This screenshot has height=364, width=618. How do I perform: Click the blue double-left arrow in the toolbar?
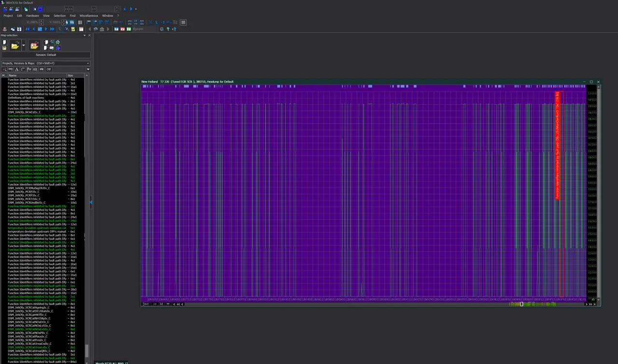(28, 29)
